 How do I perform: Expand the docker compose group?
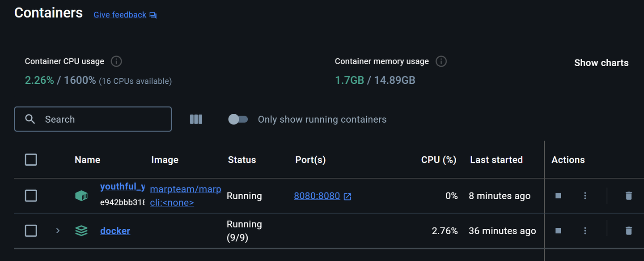58,231
